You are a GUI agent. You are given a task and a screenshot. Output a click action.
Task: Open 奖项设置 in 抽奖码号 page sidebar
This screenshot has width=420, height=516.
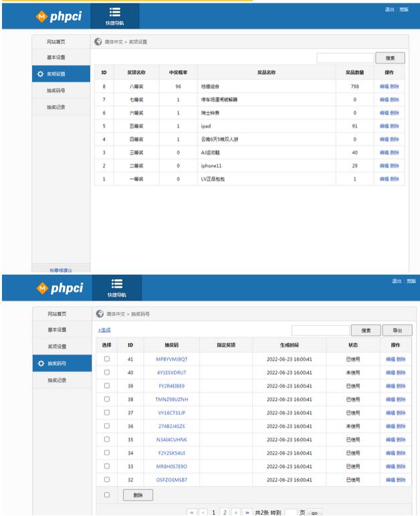[57, 346]
